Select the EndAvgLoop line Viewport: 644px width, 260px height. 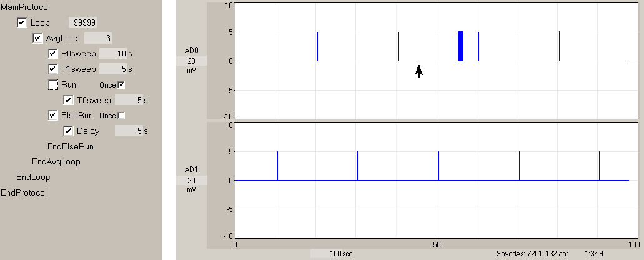click(x=56, y=162)
